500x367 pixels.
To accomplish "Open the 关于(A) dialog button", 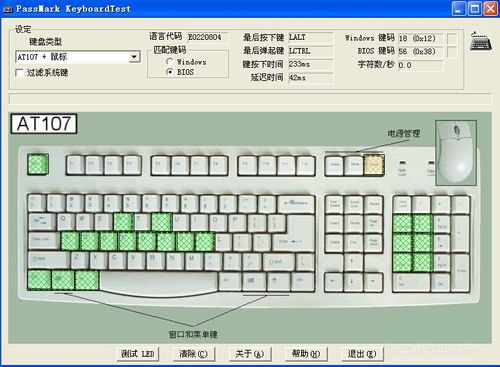I will [250, 354].
